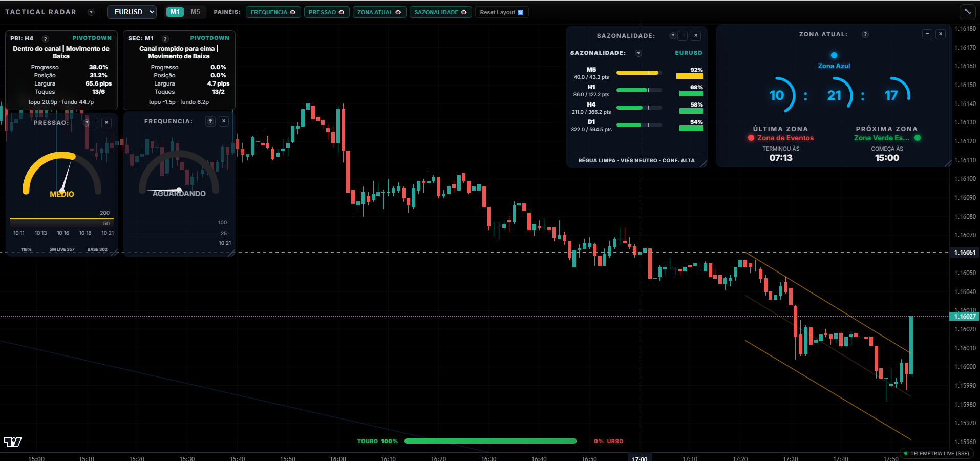Open help next to the inner Sazonalidade label

[x=638, y=53]
